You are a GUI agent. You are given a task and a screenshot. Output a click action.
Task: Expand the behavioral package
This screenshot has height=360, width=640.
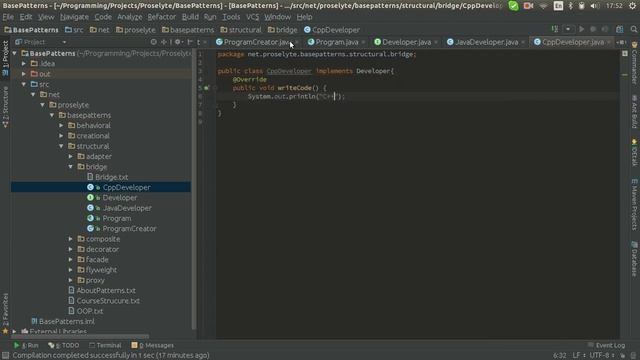62,125
